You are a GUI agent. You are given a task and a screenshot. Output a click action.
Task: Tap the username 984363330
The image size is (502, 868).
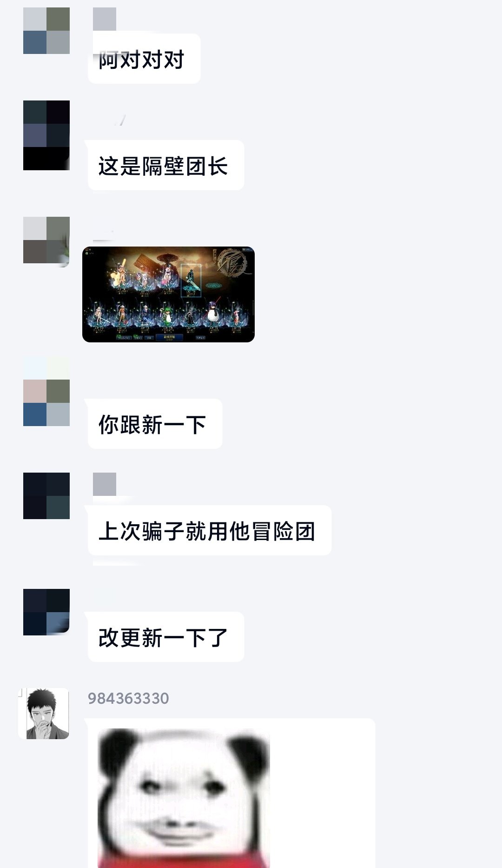128,698
